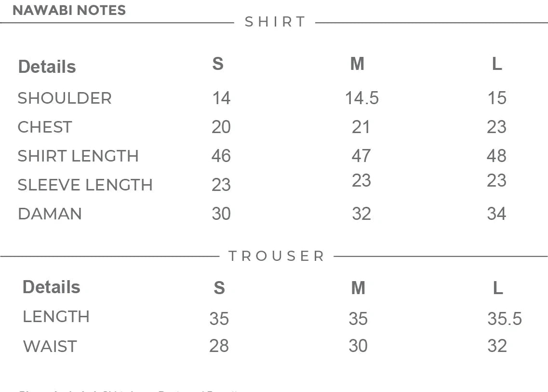Click the M column header in trouser table
This screenshot has width=548, height=392.
tap(358, 288)
